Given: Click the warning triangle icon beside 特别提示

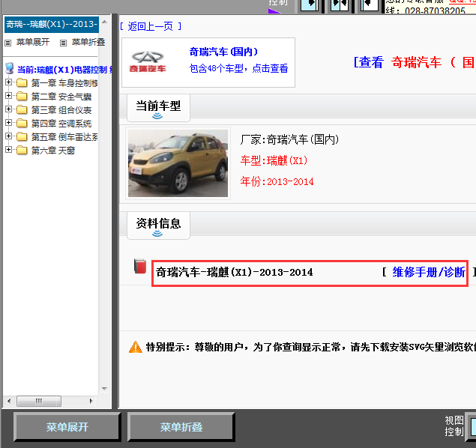Looking at the screenshot, I should (136, 347).
